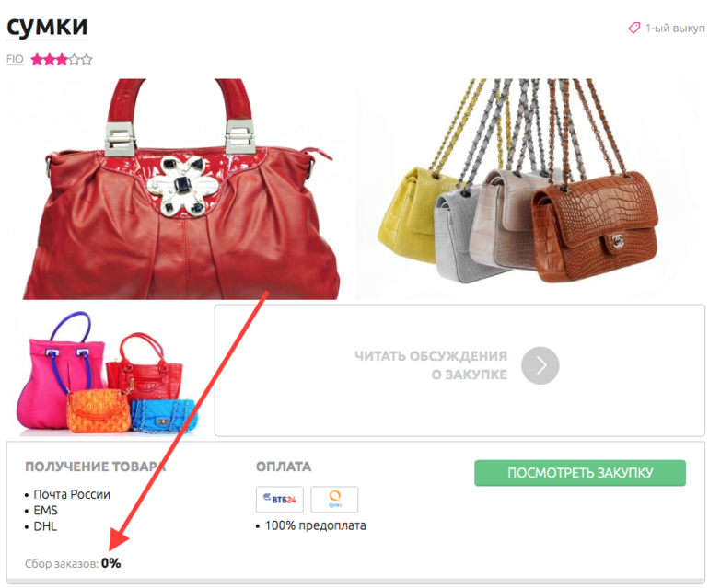
Task: Select the VTB24 payment logo
Action: pos(279,499)
